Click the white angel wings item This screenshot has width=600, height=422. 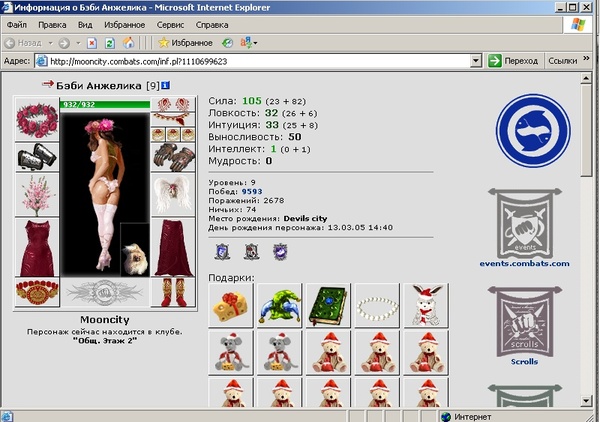173,195
